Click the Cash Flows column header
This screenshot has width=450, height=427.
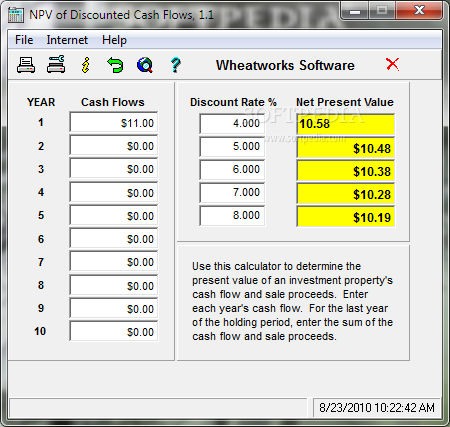click(113, 102)
